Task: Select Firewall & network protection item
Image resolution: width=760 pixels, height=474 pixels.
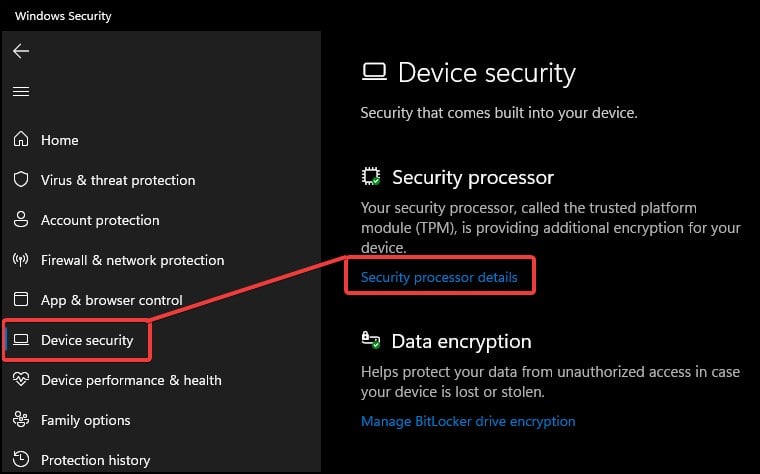Action: click(x=132, y=260)
